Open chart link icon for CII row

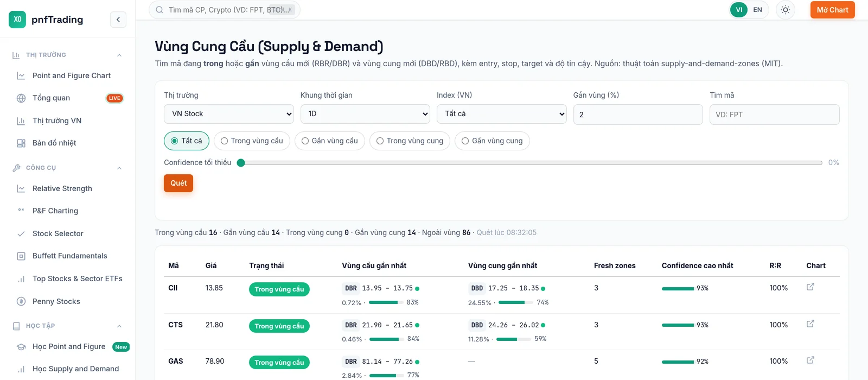pos(810,287)
